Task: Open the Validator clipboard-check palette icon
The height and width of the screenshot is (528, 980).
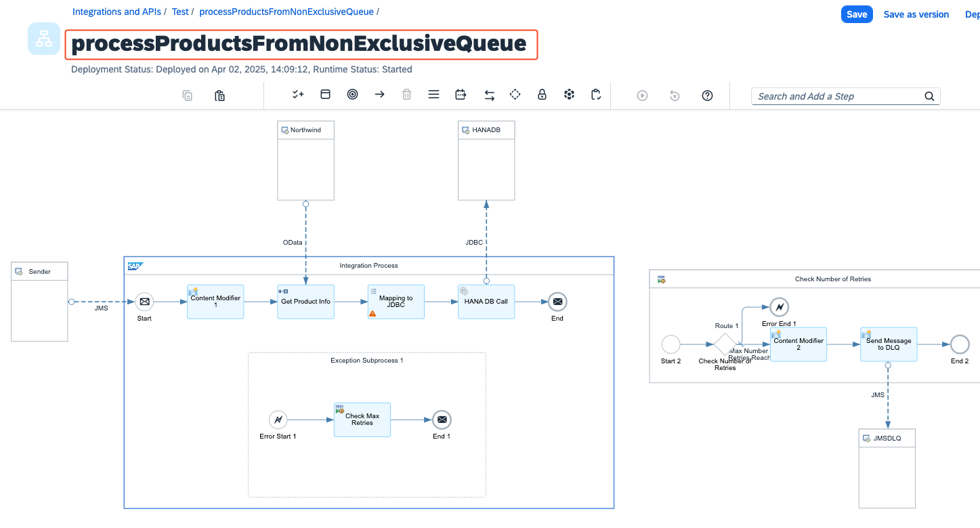Action: [596, 95]
